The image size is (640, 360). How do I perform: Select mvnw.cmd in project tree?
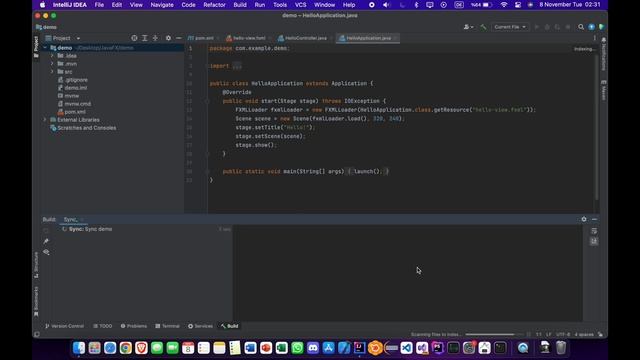click(78, 104)
